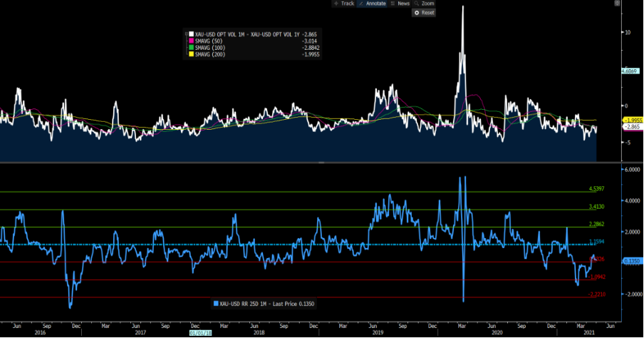Click the -2.8842 legend value
The width and height of the screenshot is (644, 338).
click(x=310, y=48)
